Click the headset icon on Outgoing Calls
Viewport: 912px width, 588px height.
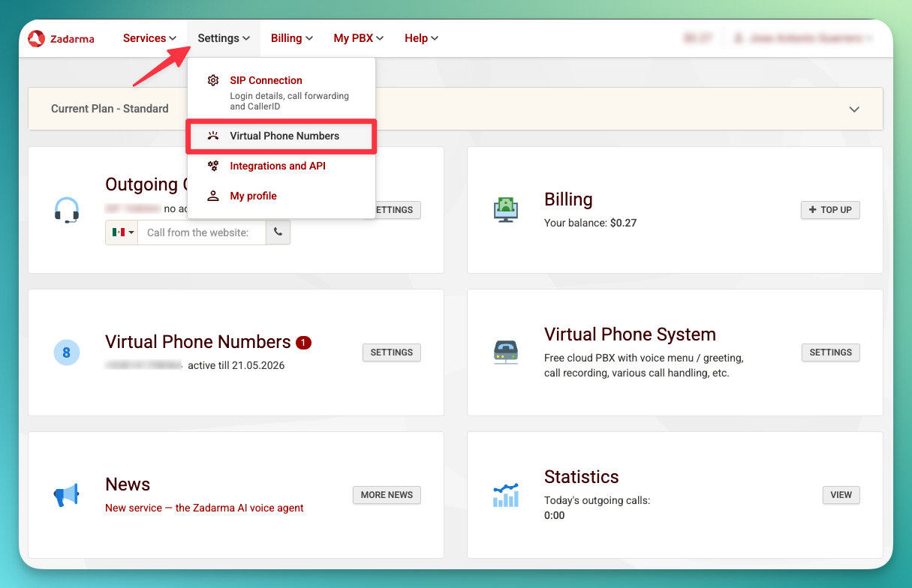point(67,210)
